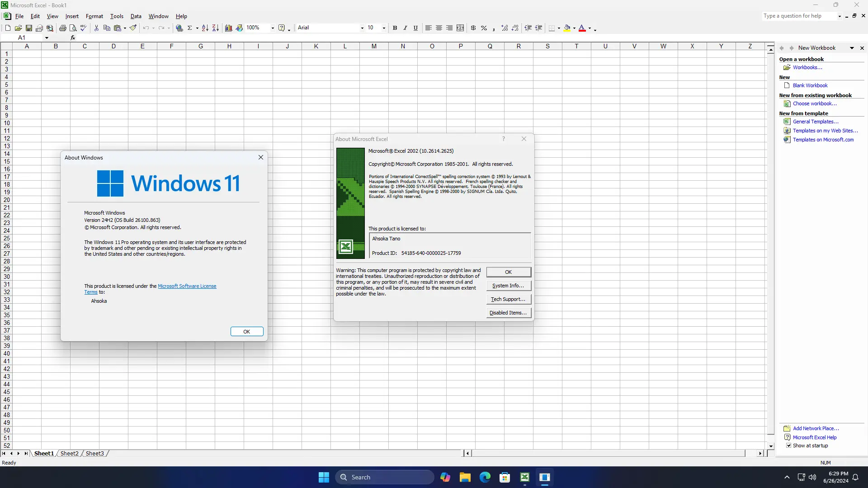Open the Microsoft Software License Terms link
This screenshot has width=868, height=488.
[187, 286]
